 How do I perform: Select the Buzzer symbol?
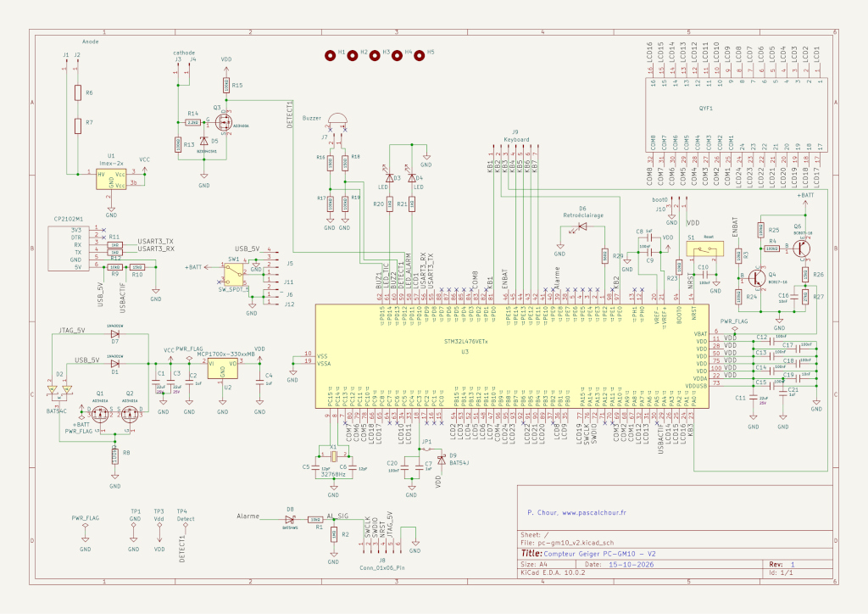coord(337,118)
